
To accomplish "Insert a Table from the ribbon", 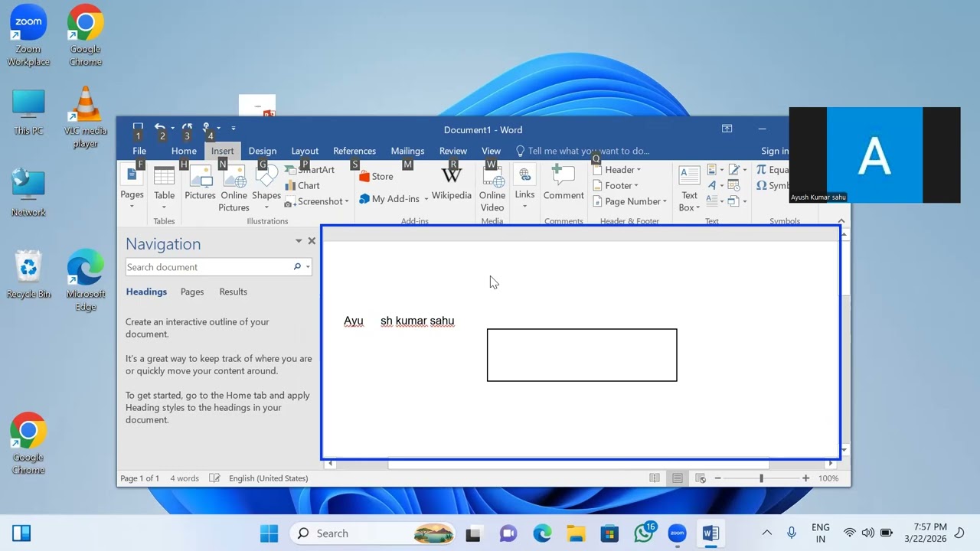I will 164,188.
